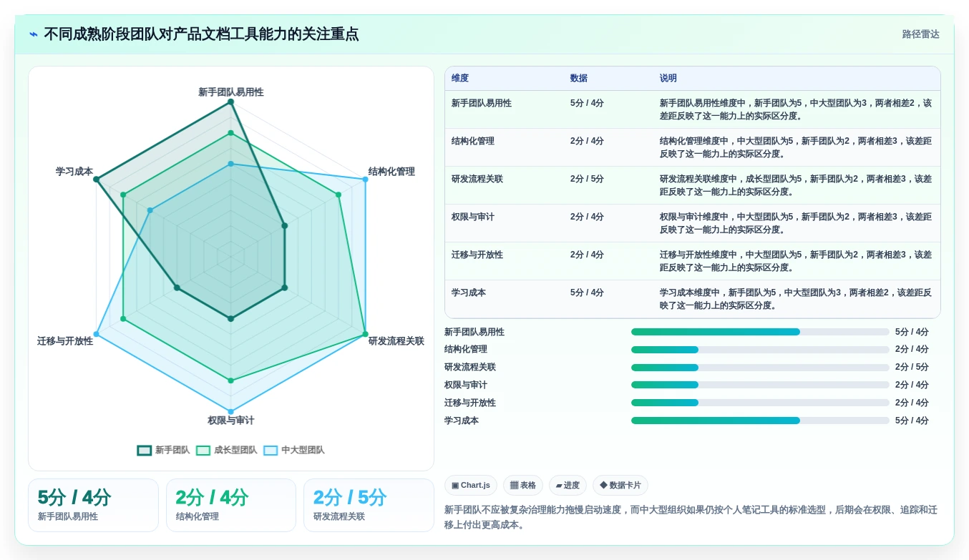Viewport: 969px width, 560px height.
Task: Click radar axis label 迁移与开放性
Action: click(65, 341)
